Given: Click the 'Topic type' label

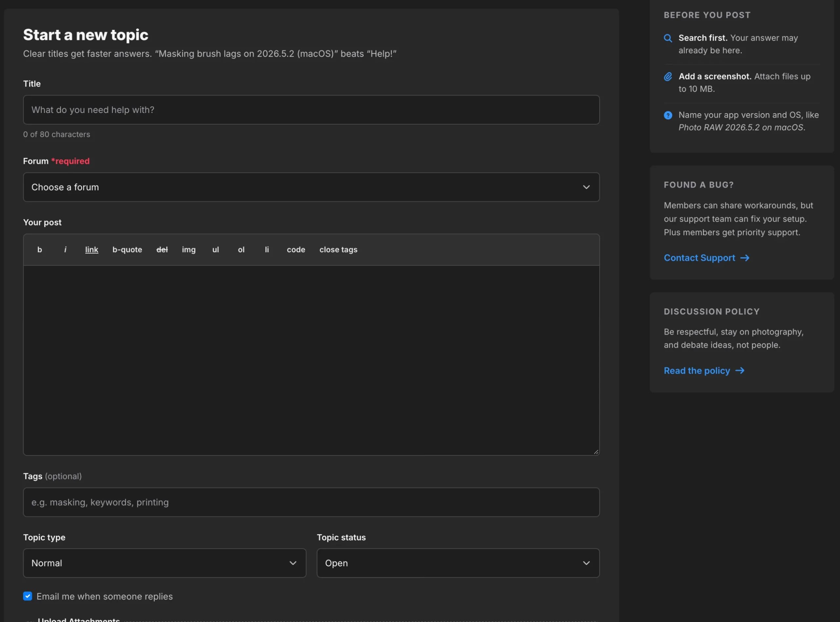Looking at the screenshot, I should pos(44,537).
